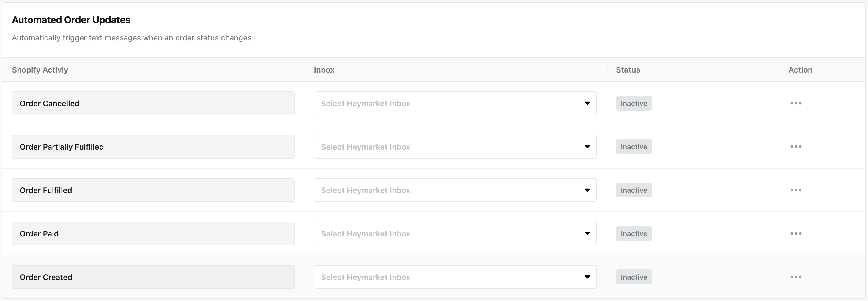Viewport: 868px width, 301px height.
Task: Open the inbox selector for Order Fulfilled
Action: point(455,190)
